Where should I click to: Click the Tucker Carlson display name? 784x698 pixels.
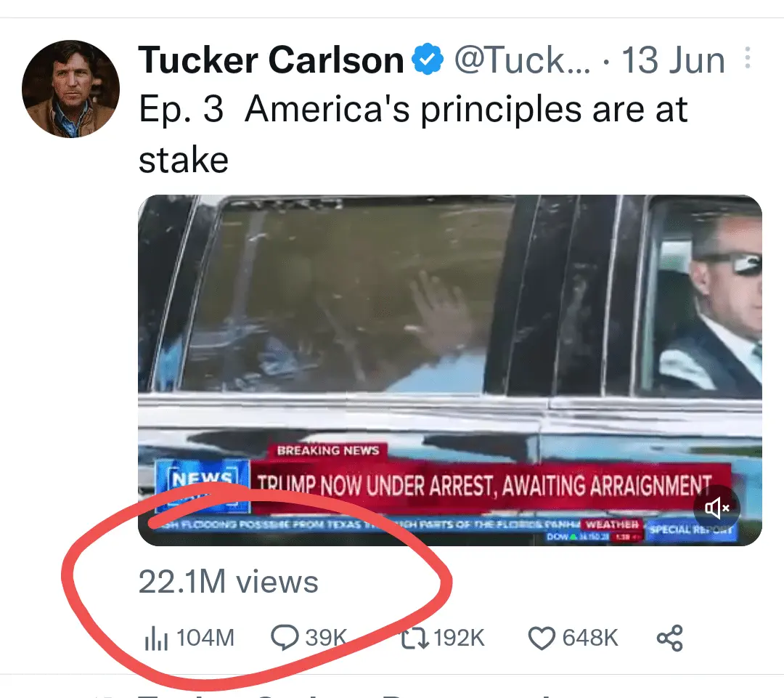(270, 61)
